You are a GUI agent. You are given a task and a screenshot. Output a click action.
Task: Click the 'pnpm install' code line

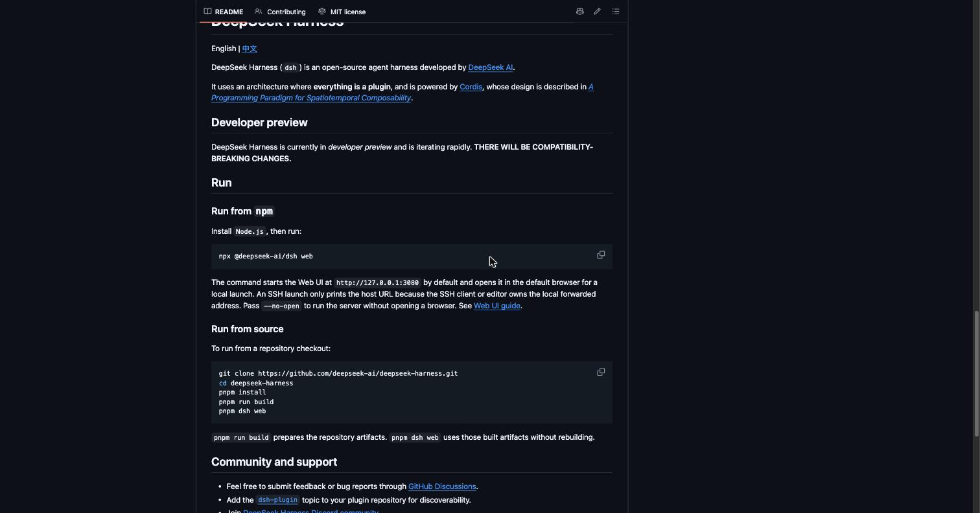pyautogui.click(x=242, y=393)
